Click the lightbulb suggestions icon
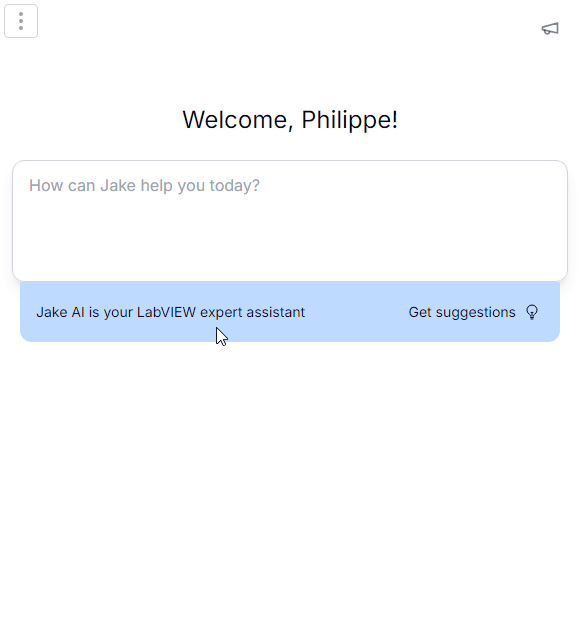Screen dimensions: 580x635 [532, 312]
